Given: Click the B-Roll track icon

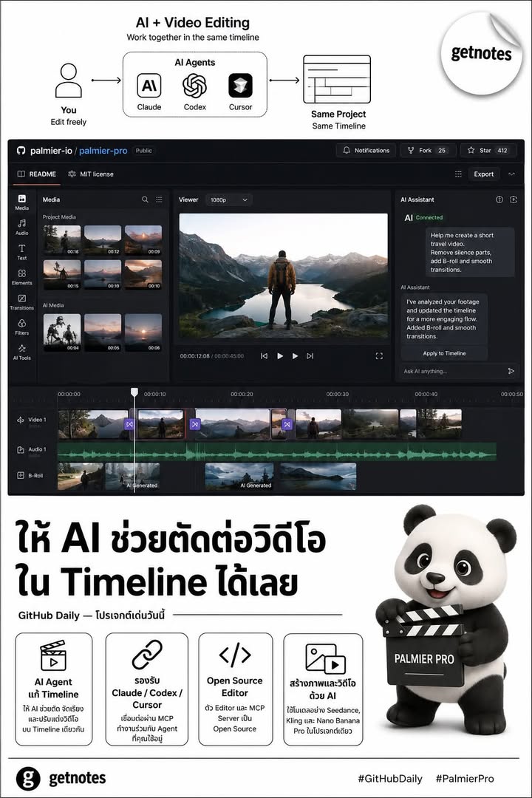Looking at the screenshot, I should coord(21,475).
